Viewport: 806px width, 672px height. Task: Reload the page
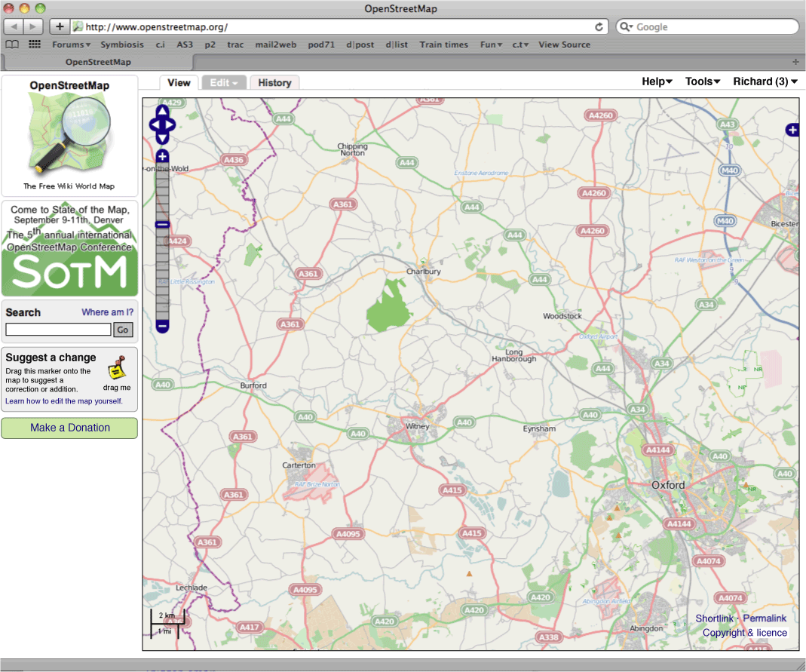tap(599, 26)
